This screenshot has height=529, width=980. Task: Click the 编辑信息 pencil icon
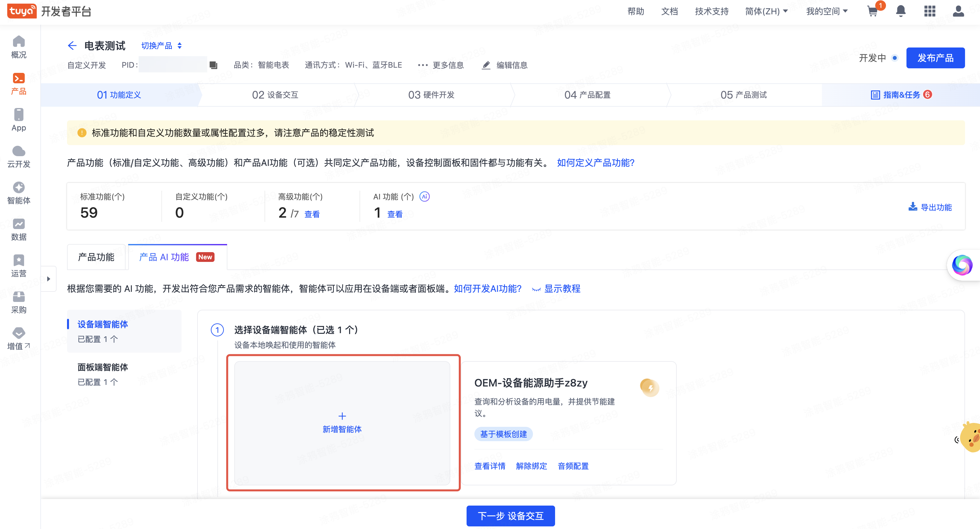[x=486, y=65]
